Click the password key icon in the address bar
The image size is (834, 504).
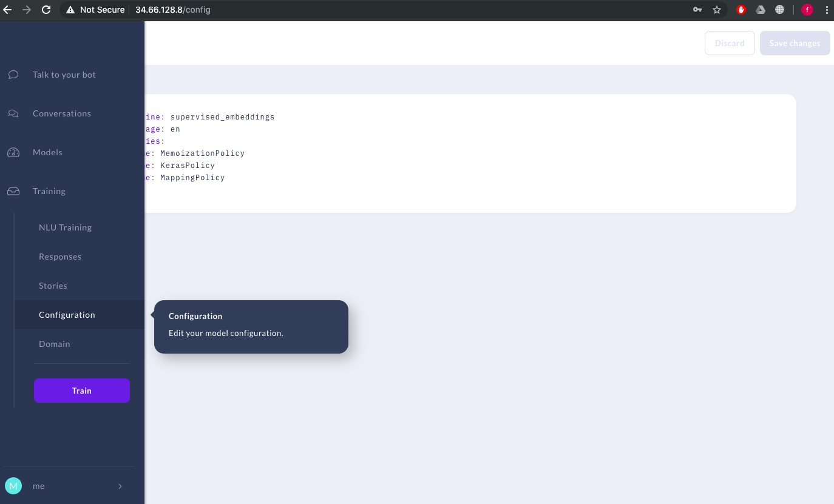click(697, 10)
